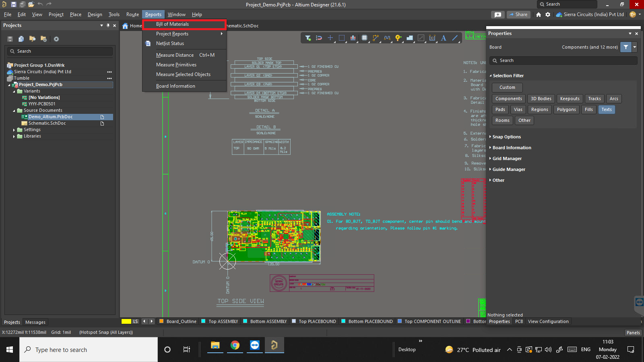Click the Properties filter funnel button
Screen dimensions: 644x362
626,47
